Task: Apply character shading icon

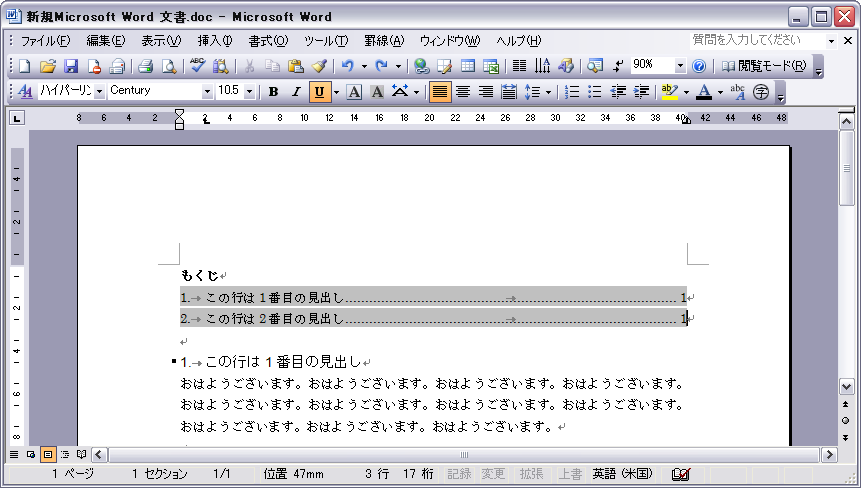Action: tap(377, 92)
